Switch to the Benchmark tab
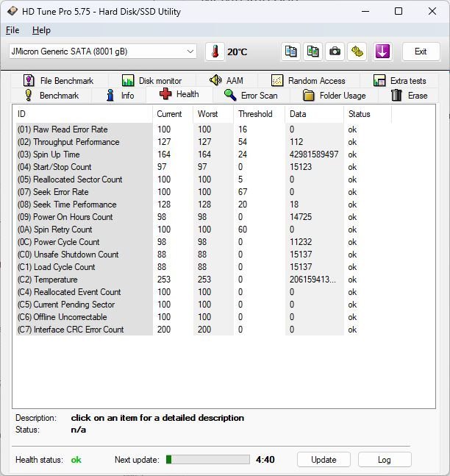 click(x=51, y=96)
